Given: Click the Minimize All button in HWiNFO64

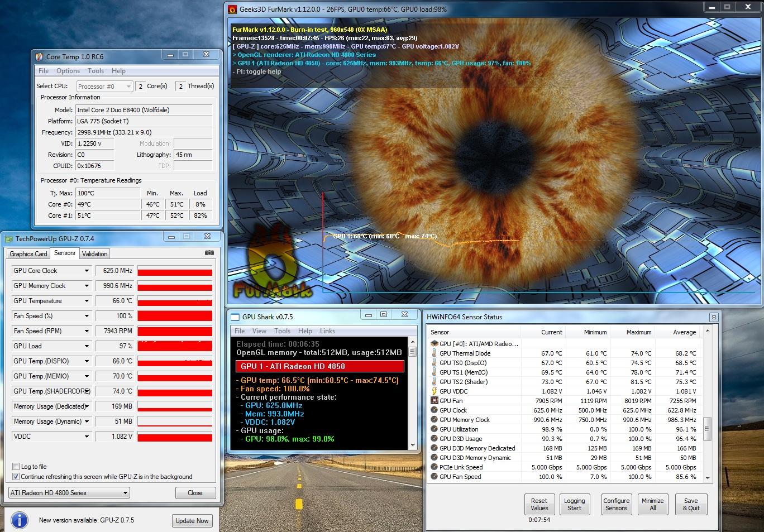Looking at the screenshot, I should (653, 504).
